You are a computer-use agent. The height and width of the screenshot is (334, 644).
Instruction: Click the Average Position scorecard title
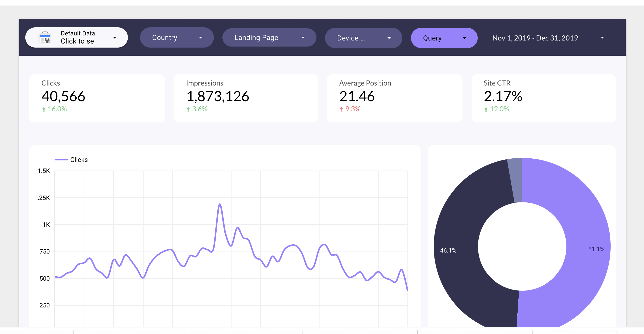tap(365, 83)
